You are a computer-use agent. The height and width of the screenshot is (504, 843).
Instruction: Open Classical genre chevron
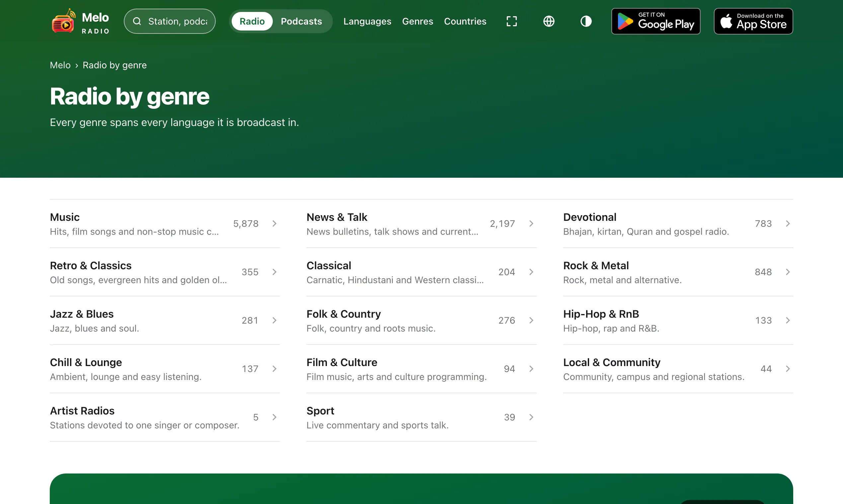coord(531,272)
